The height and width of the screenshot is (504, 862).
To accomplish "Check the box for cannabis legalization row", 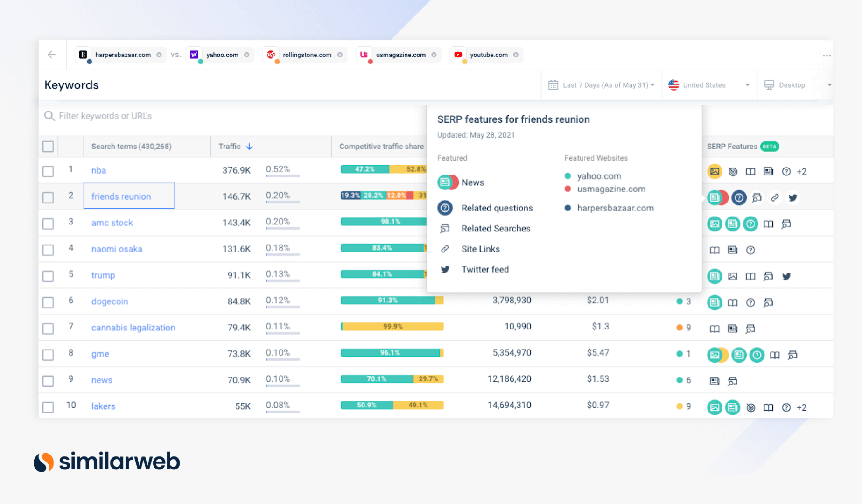I will [48, 329].
